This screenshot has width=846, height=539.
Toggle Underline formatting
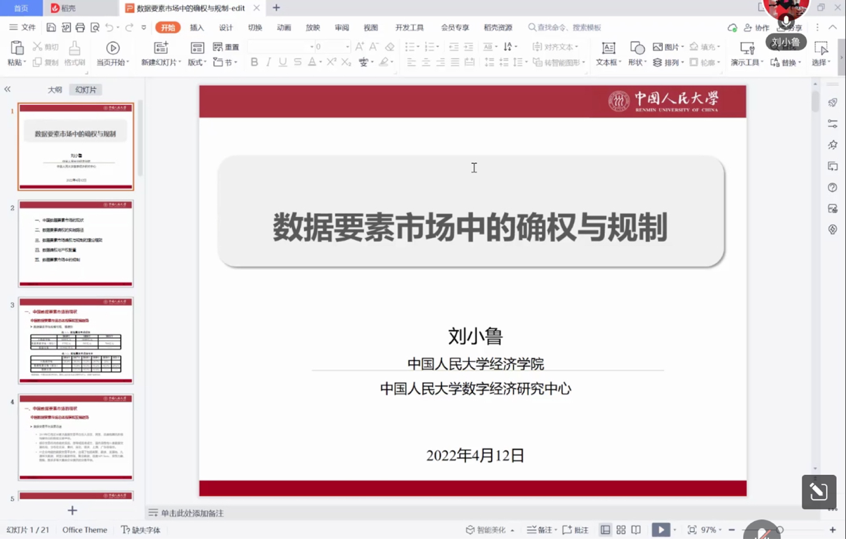pos(283,62)
